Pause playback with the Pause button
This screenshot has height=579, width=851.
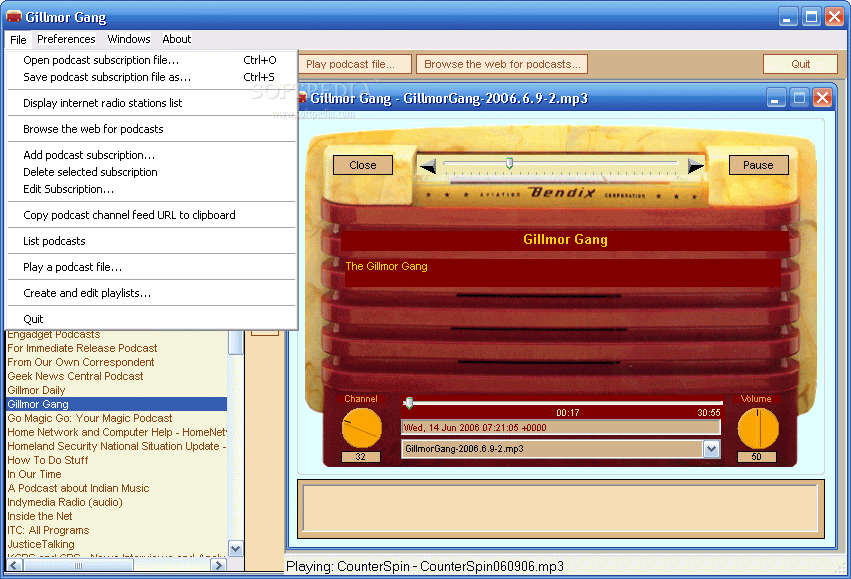pyautogui.click(x=758, y=165)
